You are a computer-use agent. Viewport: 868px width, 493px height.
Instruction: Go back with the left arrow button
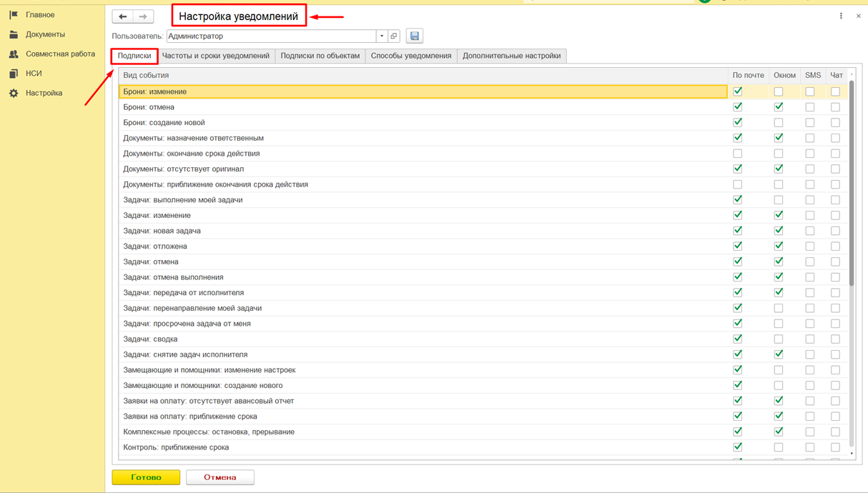coord(123,16)
